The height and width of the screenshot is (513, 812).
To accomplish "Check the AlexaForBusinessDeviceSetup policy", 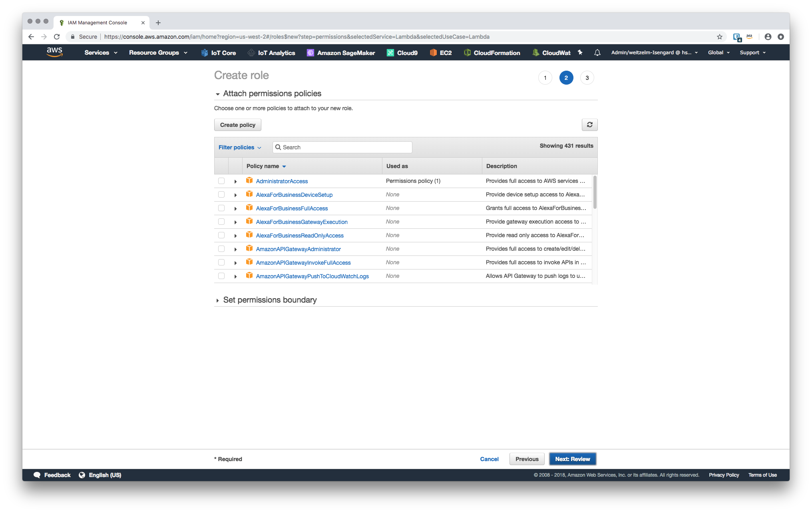I will 221,194.
